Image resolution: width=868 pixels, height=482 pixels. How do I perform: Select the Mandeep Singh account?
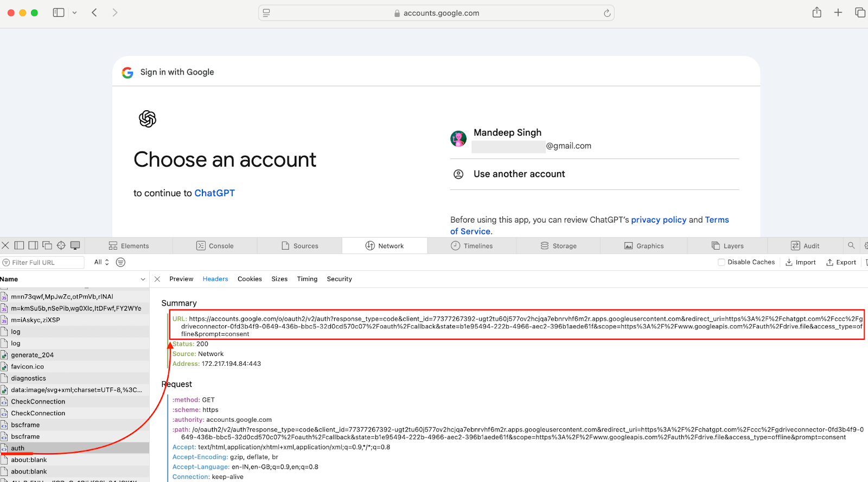(595, 139)
